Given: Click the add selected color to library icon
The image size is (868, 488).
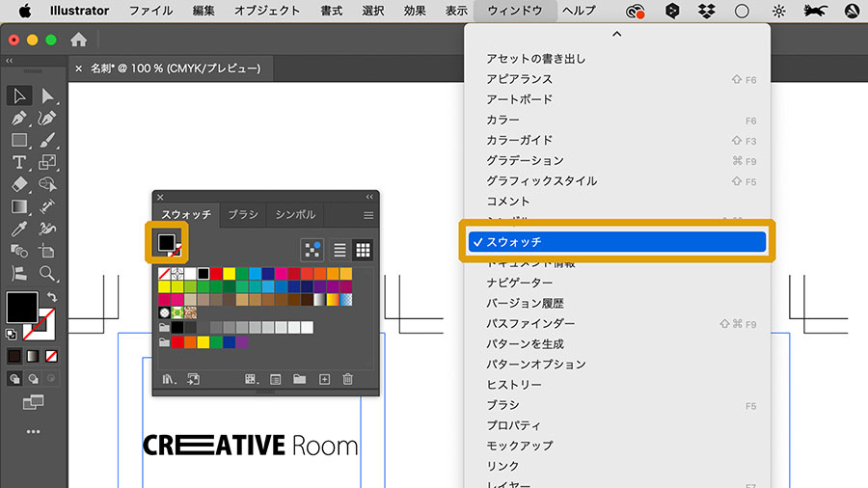Looking at the screenshot, I should pyautogui.click(x=193, y=379).
